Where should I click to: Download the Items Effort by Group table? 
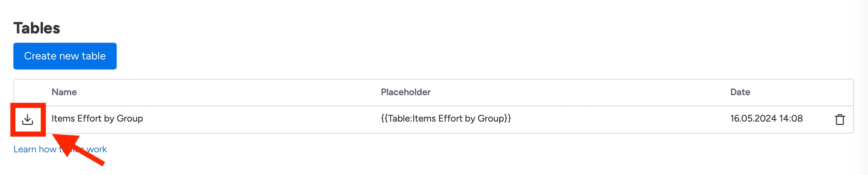point(28,119)
